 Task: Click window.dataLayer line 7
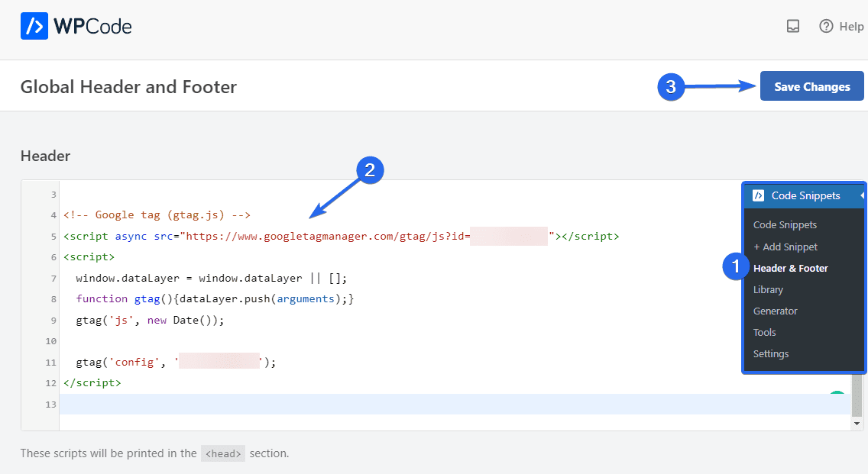[212, 278]
